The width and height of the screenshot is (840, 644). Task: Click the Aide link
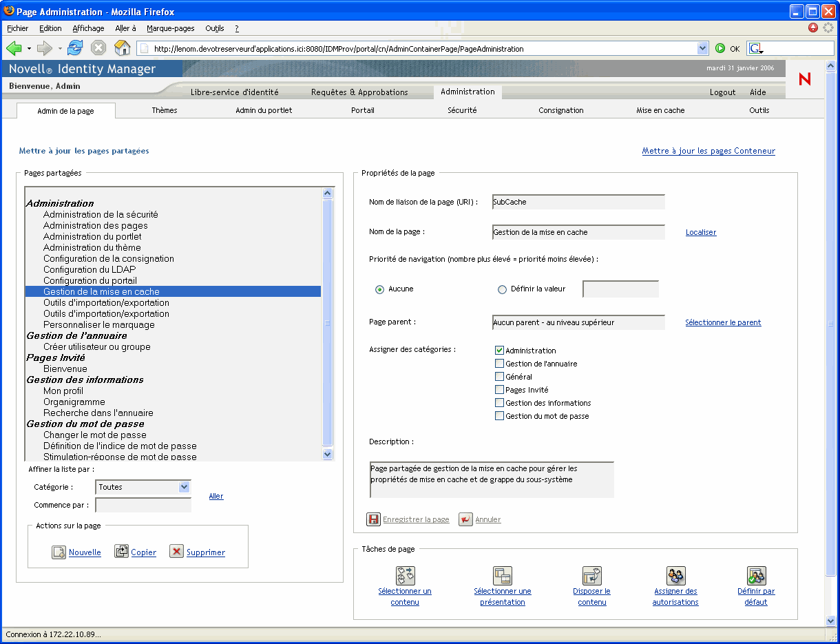[757, 92]
